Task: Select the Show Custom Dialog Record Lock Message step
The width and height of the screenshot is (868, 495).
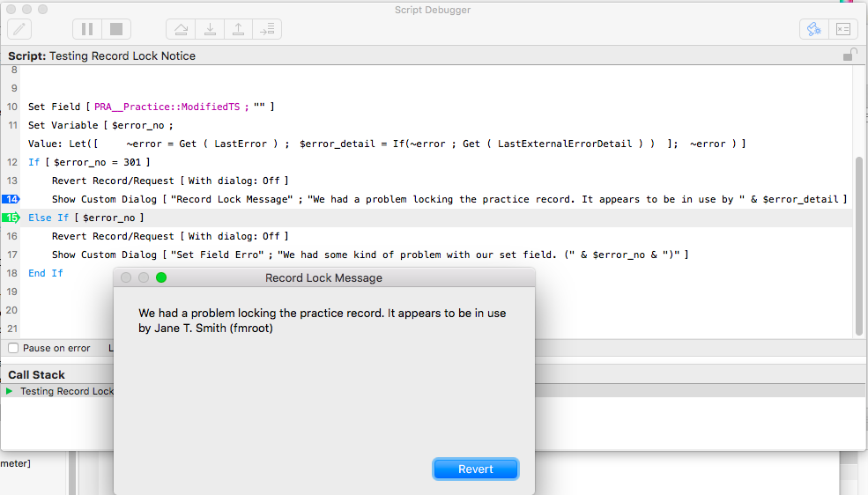Action: [x=449, y=199]
